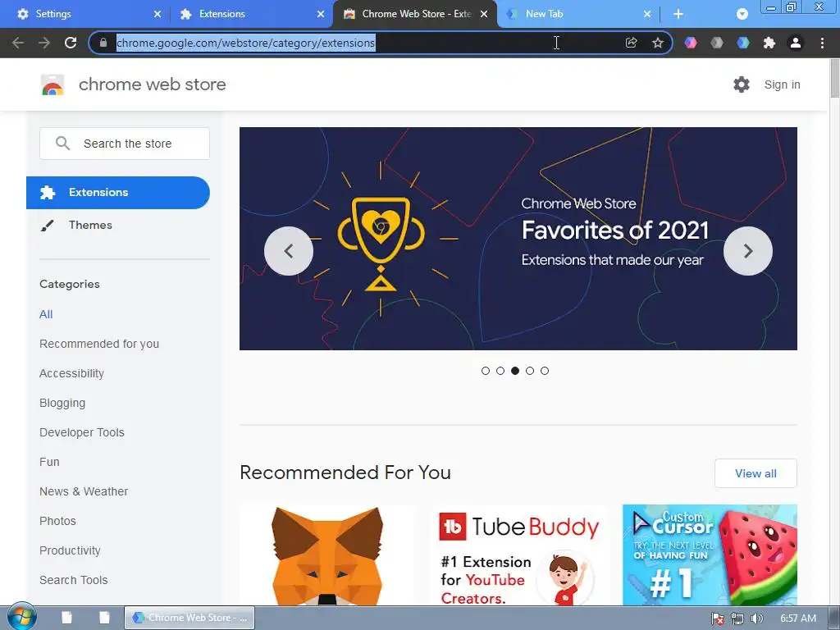Image resolution: width=840 pixels, height=630 pixels.
Task: Click View all for Recommended For You
Action: point(756,473)
